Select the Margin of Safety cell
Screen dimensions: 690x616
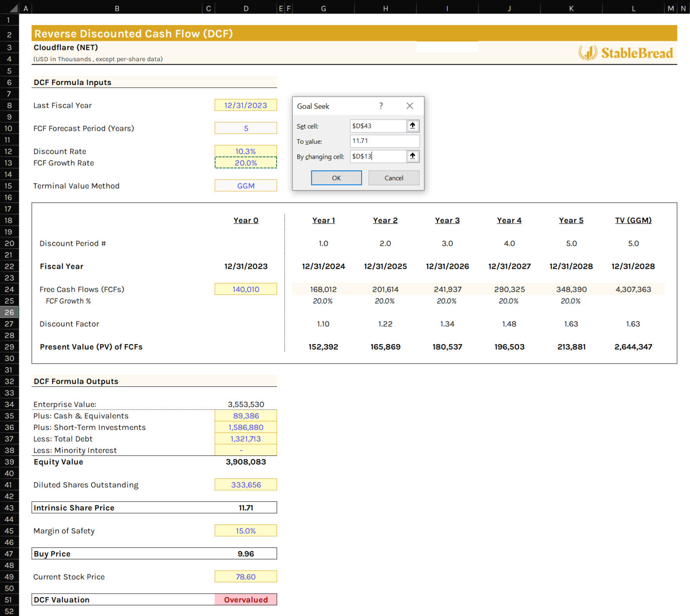tap(246, 530)
